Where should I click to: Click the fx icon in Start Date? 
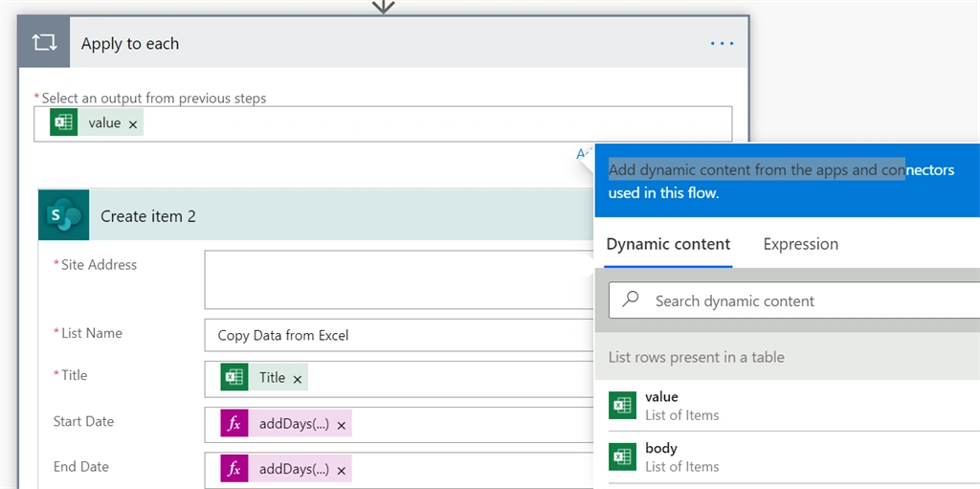[234, 424]
